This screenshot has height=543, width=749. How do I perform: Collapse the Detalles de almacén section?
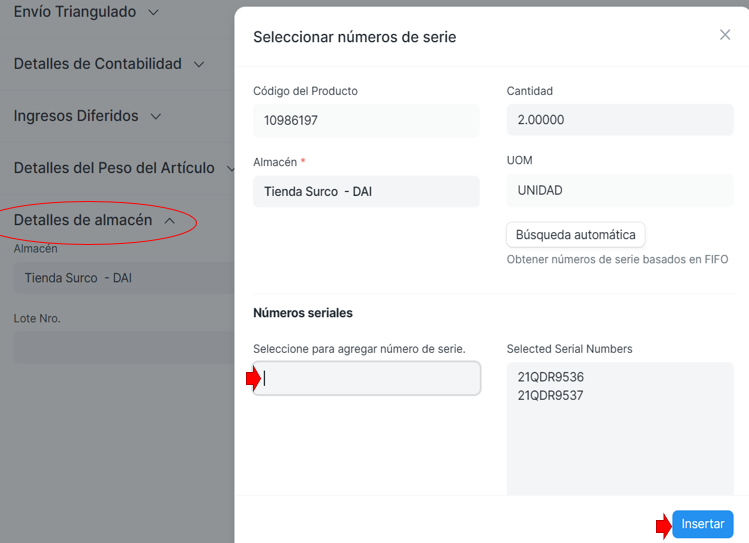coord(95,220)
